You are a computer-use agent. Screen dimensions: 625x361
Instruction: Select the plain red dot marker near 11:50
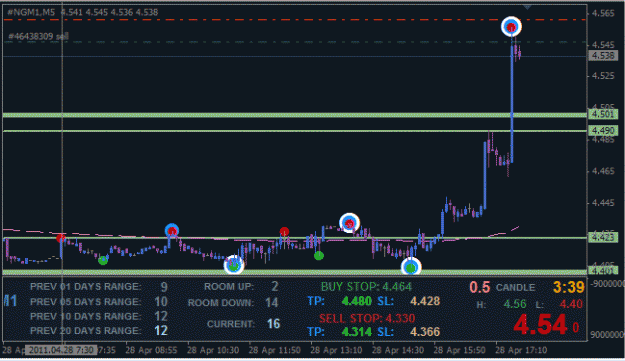pyautogui.click(x=284, y=232)
